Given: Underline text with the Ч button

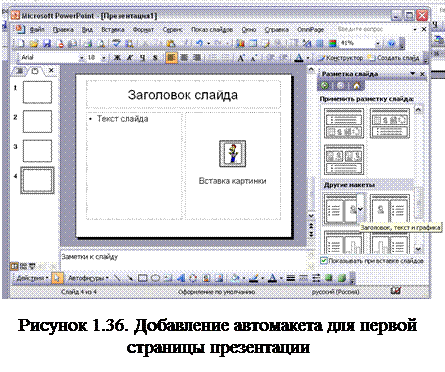Looking at the screenshot, I should (143, 58).
